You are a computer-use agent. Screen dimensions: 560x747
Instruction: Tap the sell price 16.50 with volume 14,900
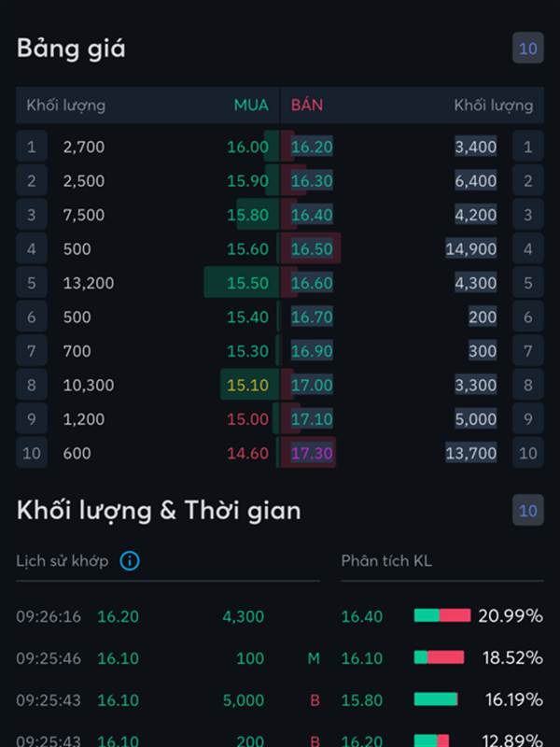pyautogui.click(x=312, y=248)
